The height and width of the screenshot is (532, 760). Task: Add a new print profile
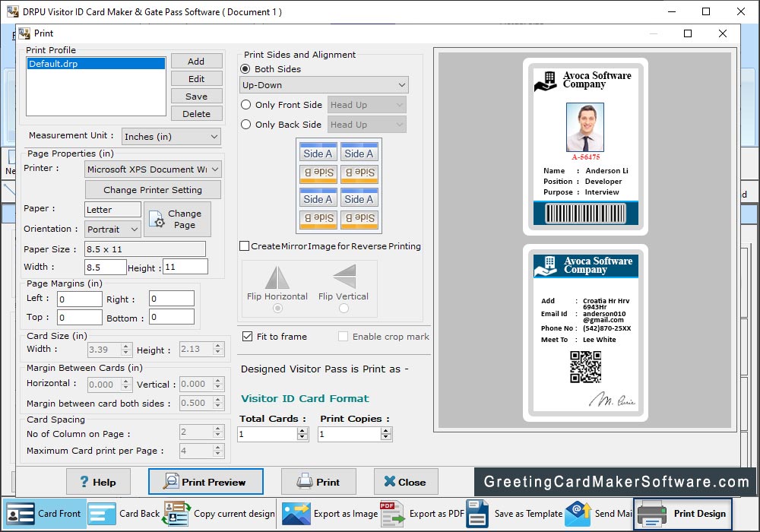196,61
